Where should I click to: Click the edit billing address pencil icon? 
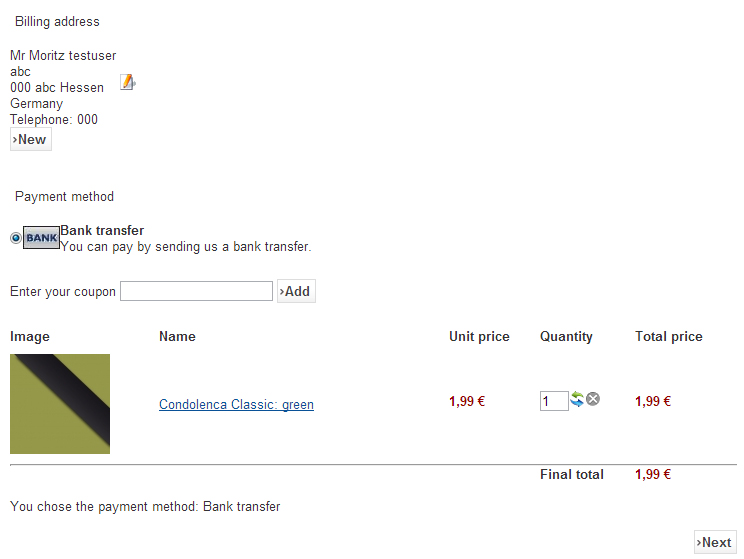pyautogui.click(x=127, y=82)
